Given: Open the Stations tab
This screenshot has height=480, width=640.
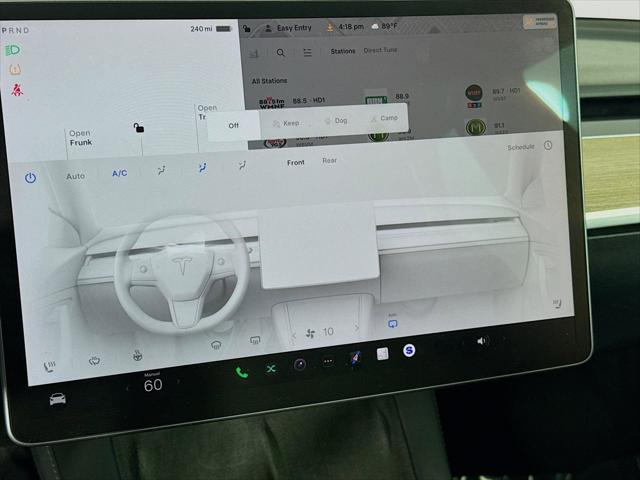Looking at the screenshot, I should tap(343, 51).
